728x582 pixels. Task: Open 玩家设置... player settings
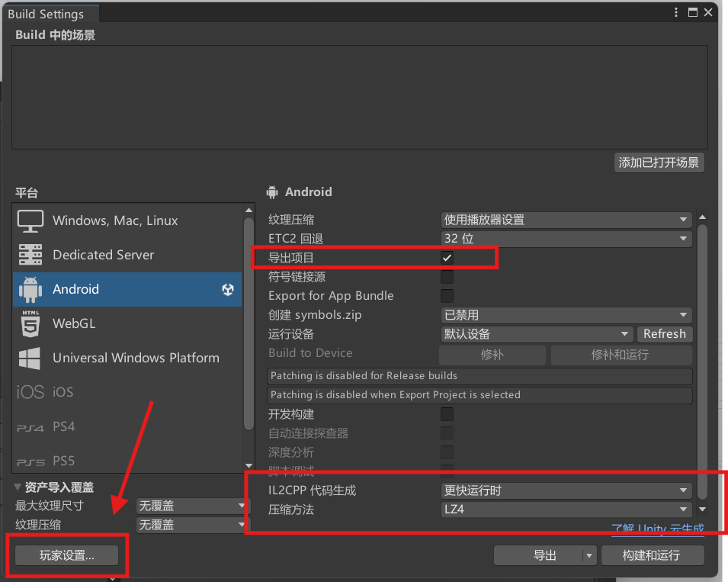pyautogui.click(x=66, y=555)
